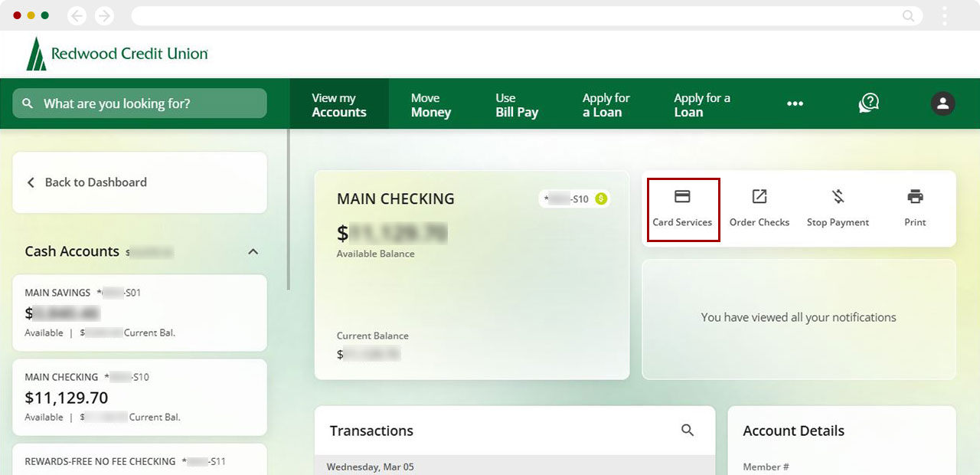Viewport: 980px width, 475px height.
Task: Open Card Services
Action: click(682, 209)
